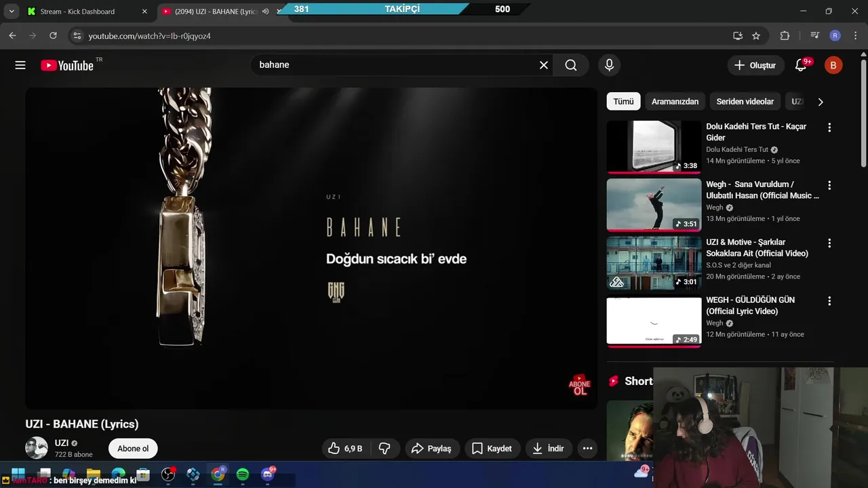Screen dimensions: 868x488
Task: Switch to the UZI - BAHANE YouTube tab
Action: [x=216, y=12]
